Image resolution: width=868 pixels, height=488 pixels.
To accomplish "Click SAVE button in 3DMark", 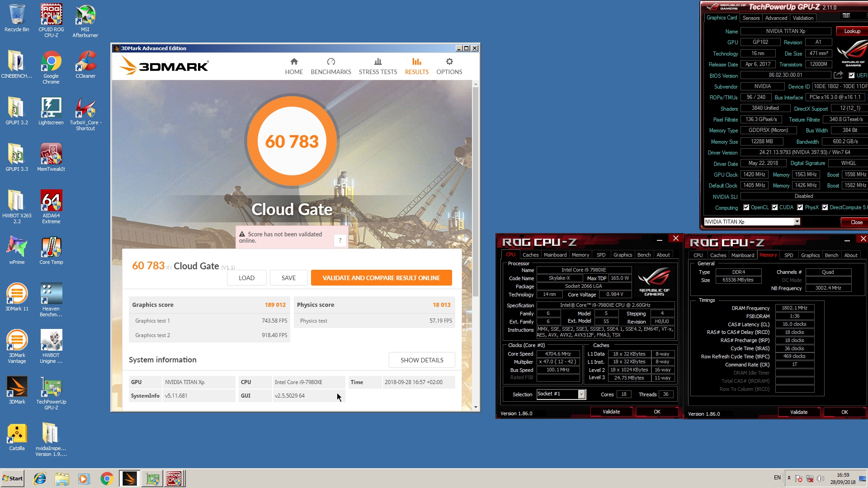I will coord(288,278).
